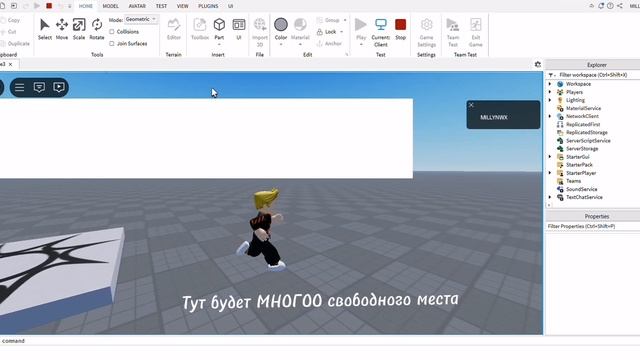This screenshot has width=640, height=360.
Task: Click the Duplicate clipboard button
Action: (15, 43)
